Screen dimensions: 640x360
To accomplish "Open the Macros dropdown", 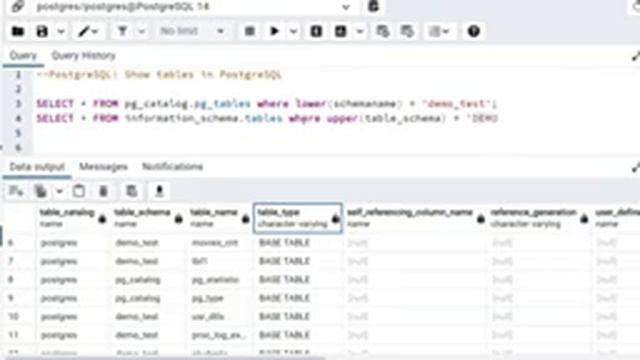I will click(x=439, y=31).
